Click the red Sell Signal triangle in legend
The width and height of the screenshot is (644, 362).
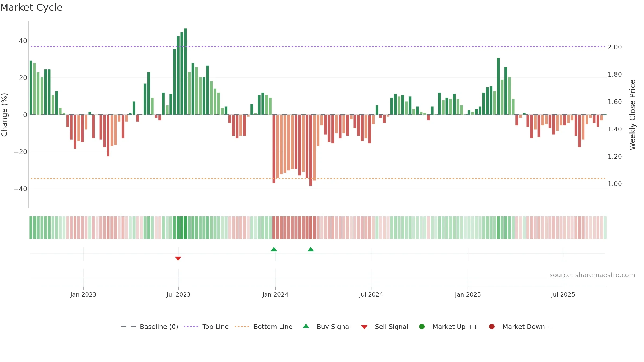coord(364,327)
